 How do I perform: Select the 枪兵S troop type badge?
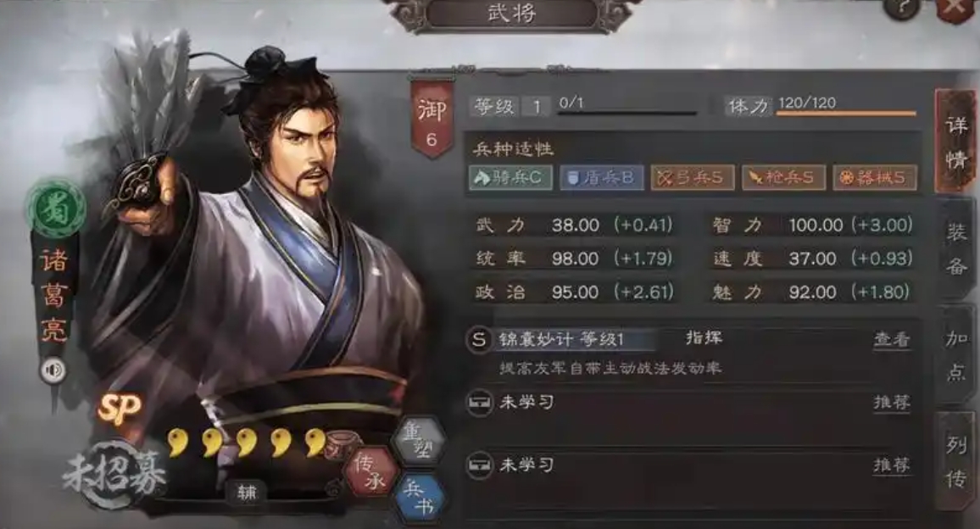coord(783,177)
